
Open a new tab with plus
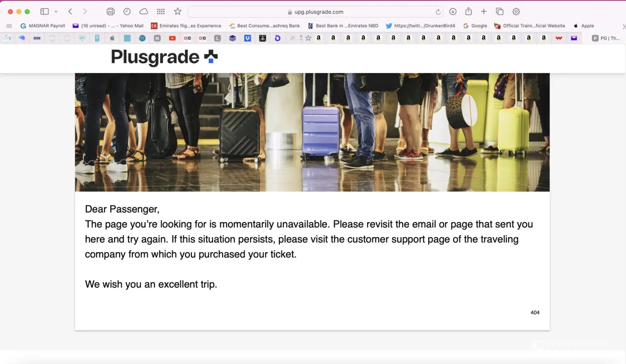click(x=484, y=12)
